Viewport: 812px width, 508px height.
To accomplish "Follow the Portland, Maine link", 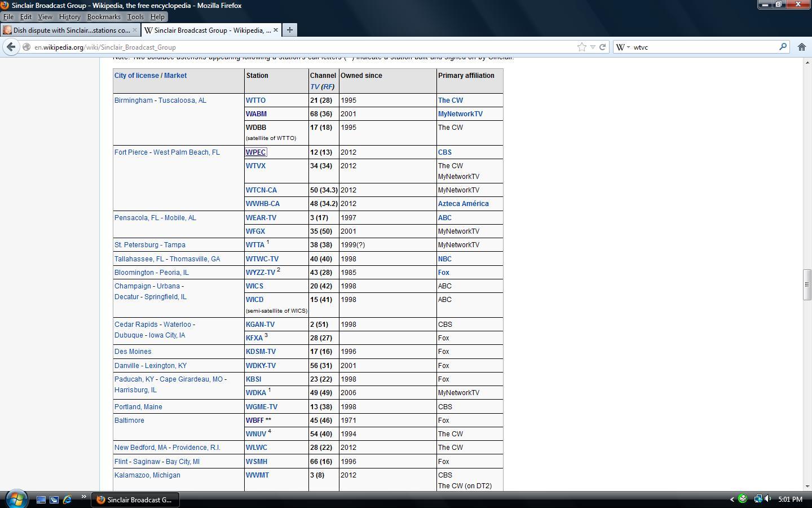I will [138, 407].
